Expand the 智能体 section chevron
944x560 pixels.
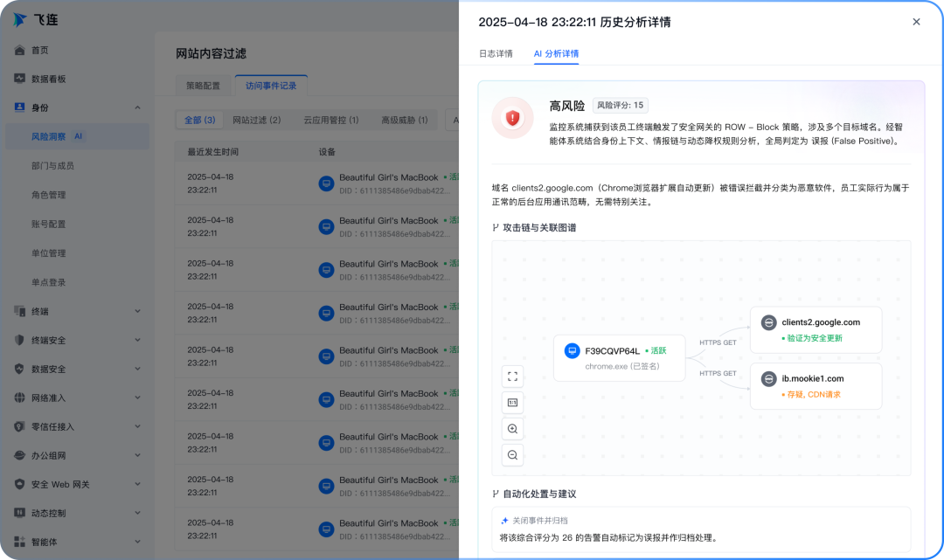[x=137, y=542]
